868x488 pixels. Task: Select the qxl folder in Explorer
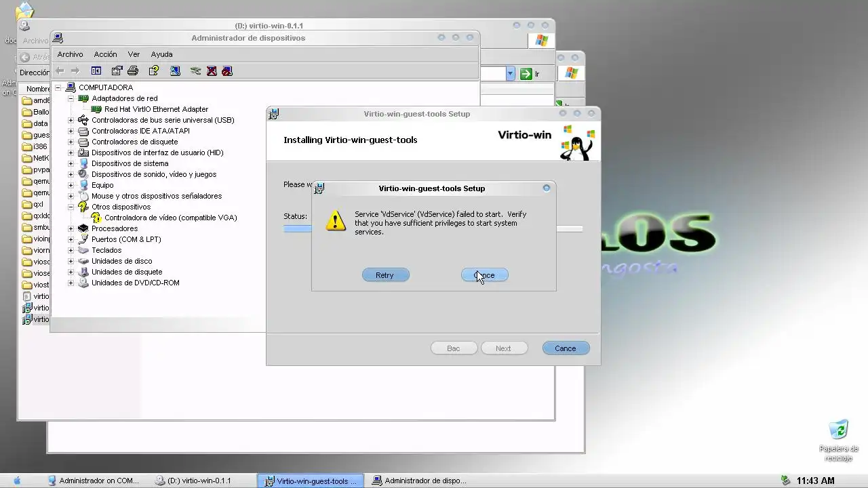(x=33, y=204)
